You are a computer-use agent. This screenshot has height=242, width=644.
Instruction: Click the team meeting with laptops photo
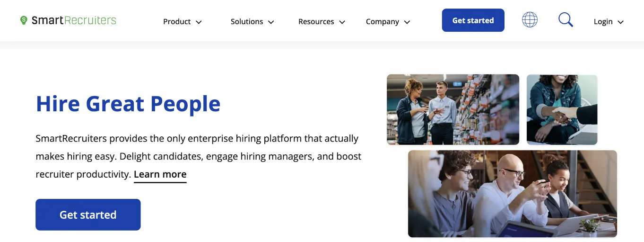513,194
